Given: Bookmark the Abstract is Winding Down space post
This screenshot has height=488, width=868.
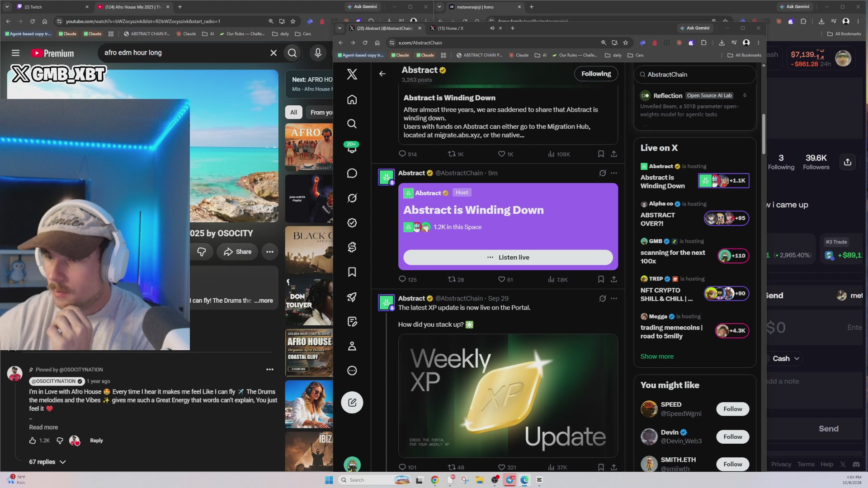Looking at the screenshot, I should (x=601, y=279).
